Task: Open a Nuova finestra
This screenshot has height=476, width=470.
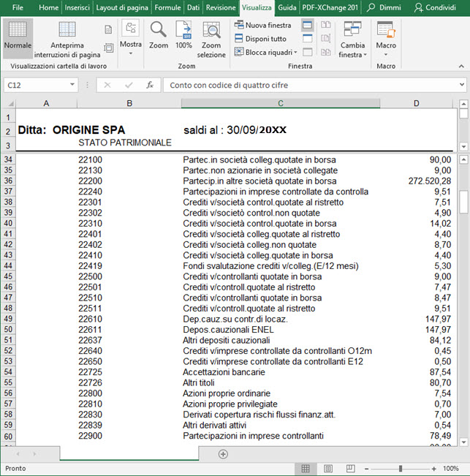Action: click(262, 25)
